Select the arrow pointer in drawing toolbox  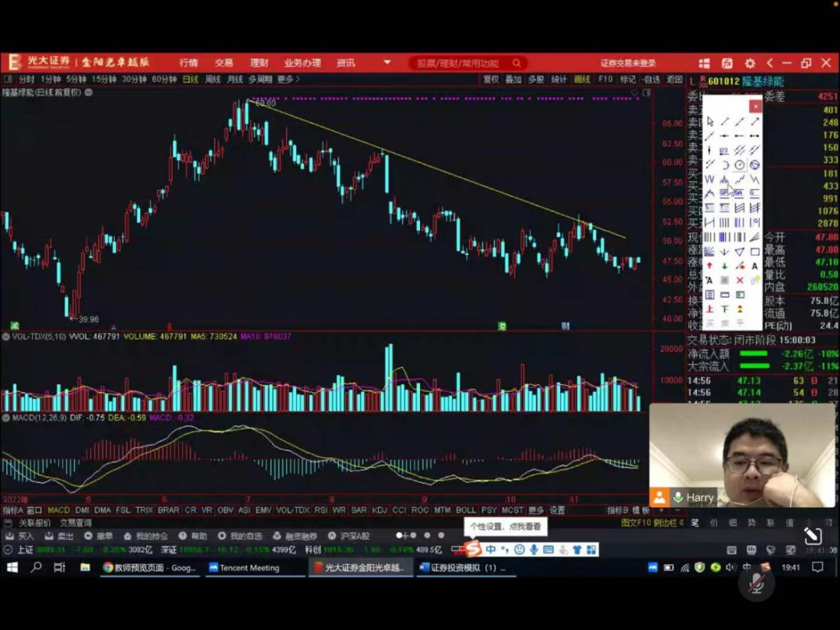[709, 121]
